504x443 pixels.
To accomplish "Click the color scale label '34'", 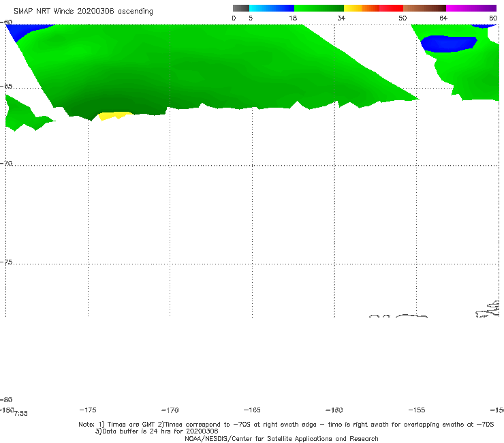I will (x=341, y=18).
